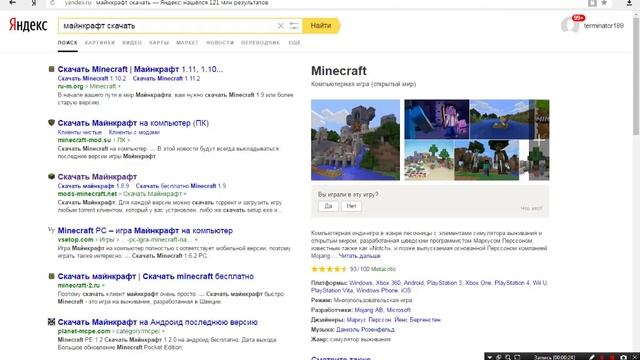
Task: Click the recorder pencil draw icon
Action: [x=592, y=357]
